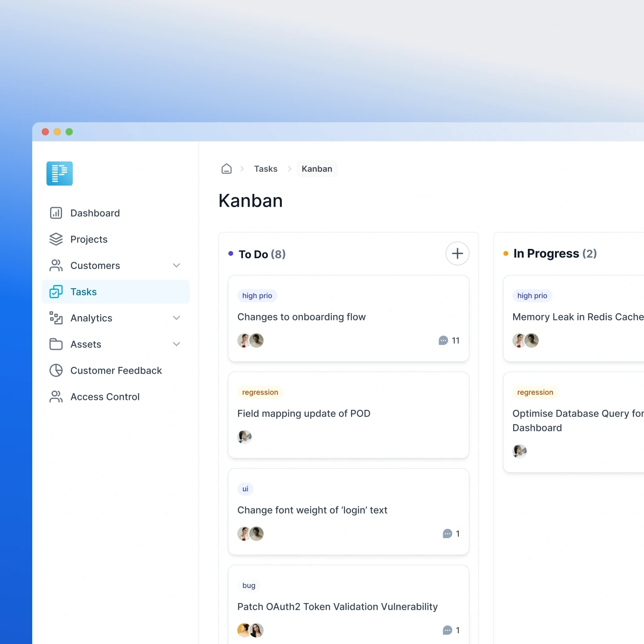Open the Dashboard sidebar icon
The width and height of the screenshot is (644, 644).
[x=56, y=213]
